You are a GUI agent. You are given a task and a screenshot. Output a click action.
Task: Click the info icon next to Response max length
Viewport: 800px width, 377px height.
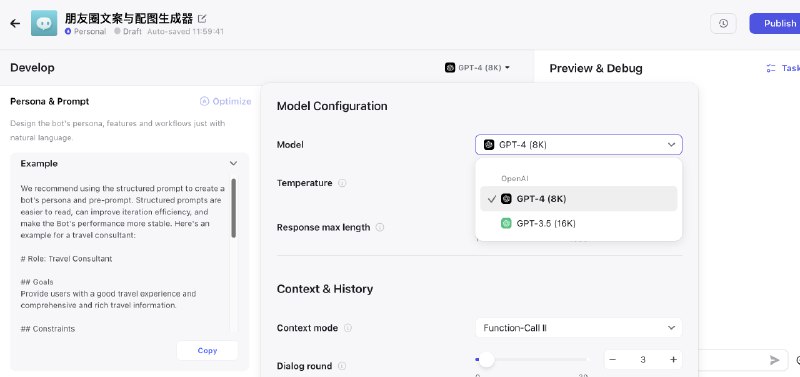pyautogui.click(x=380, y=227)
